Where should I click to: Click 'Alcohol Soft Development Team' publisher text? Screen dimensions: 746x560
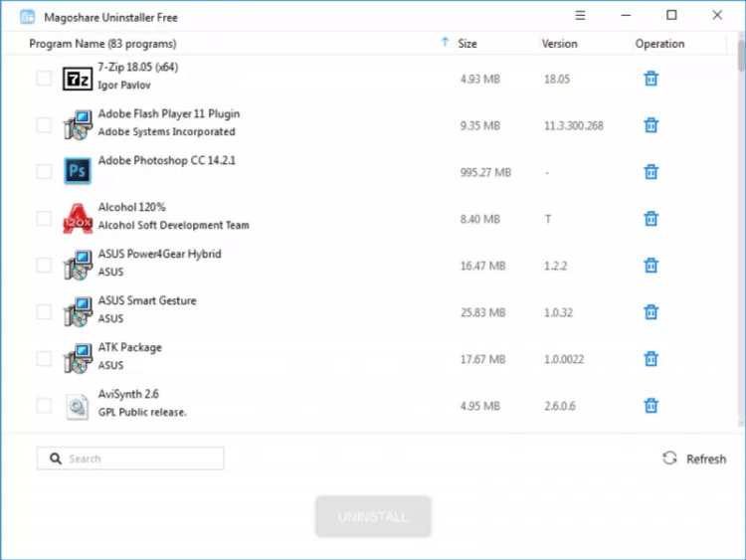[174, 225]
